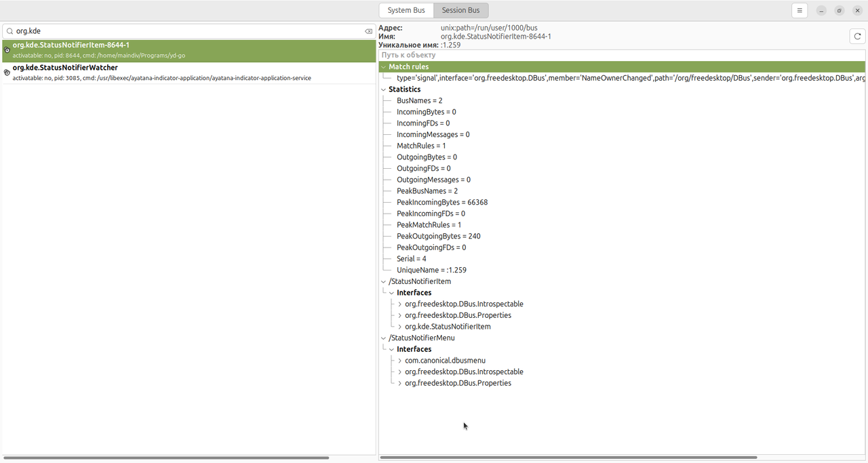Screen dimensions: 868x463
Task: Collapse the Match rules section
Action: [383, 67]
